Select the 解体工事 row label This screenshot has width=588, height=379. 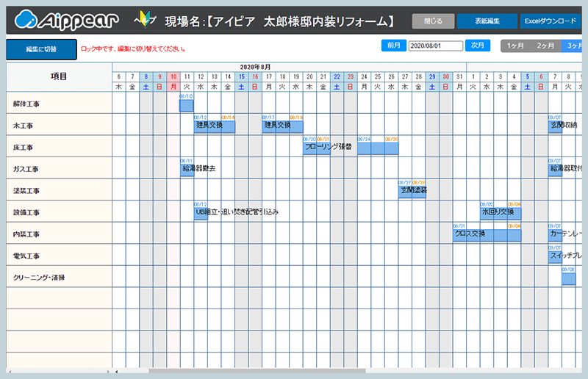[x=26, y=104]
